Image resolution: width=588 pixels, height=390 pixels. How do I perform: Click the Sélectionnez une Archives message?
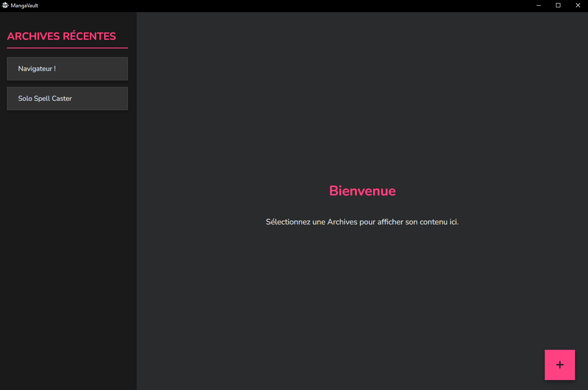click(362, 222)
